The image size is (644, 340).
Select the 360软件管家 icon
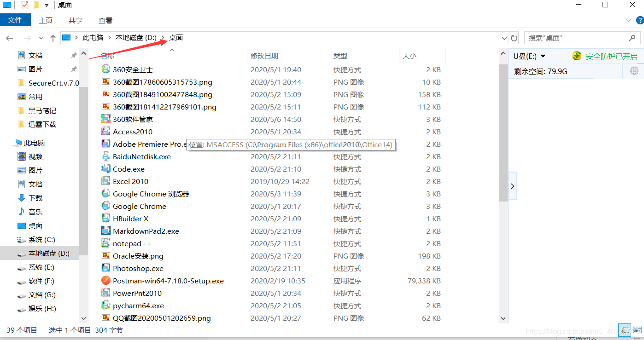click(x=106, y=119)
